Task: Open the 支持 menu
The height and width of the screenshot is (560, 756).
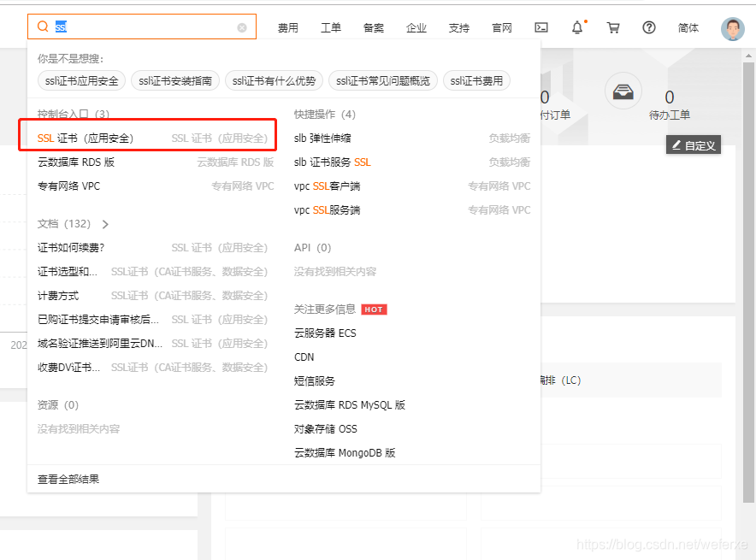Action: pos(459,28)
